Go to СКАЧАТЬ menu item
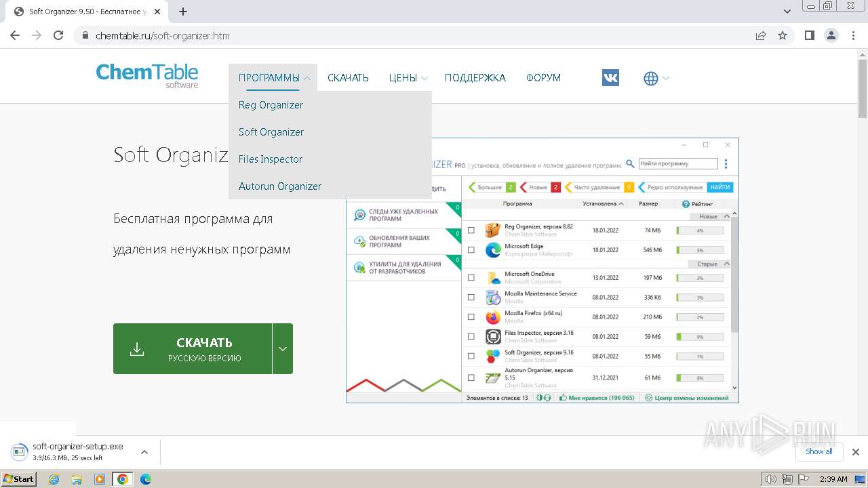The height and width of the screenshot is (488, 868). tap(348, 78)
